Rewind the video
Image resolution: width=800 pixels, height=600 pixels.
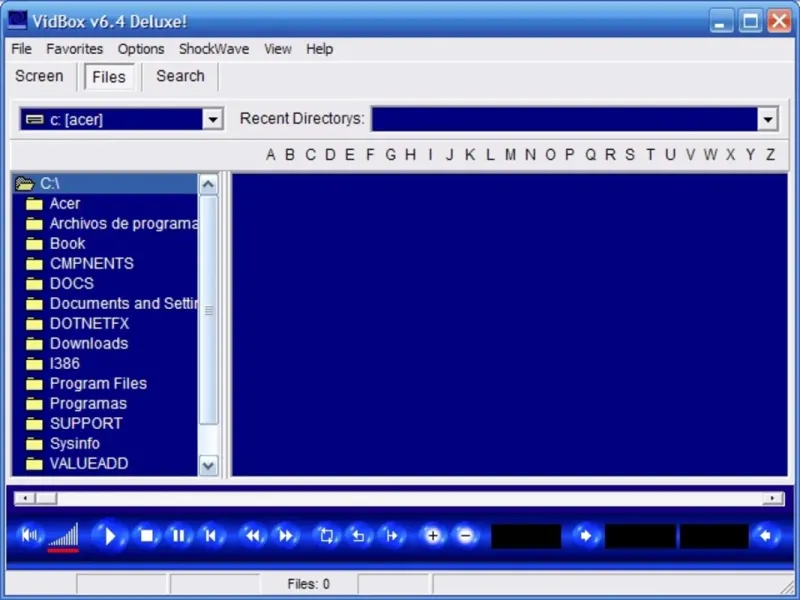(x=253, y=536)
